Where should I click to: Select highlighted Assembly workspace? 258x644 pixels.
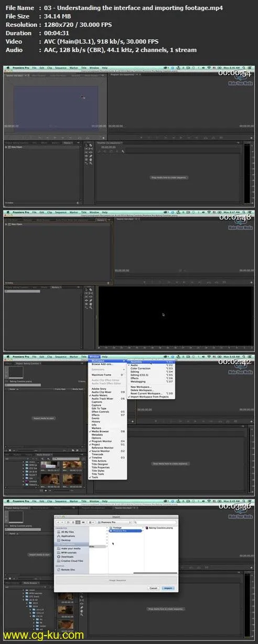(x=151, y=361)
